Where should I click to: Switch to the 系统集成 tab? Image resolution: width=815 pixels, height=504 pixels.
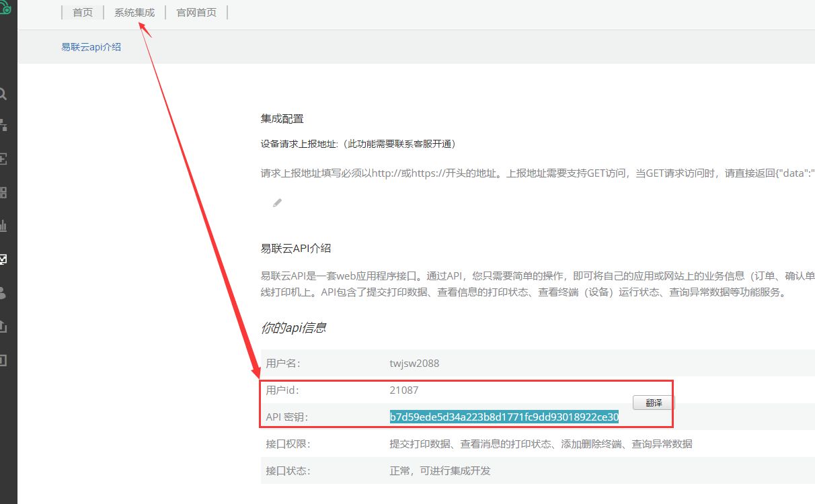pyautogui.click(x=134, y=13)
